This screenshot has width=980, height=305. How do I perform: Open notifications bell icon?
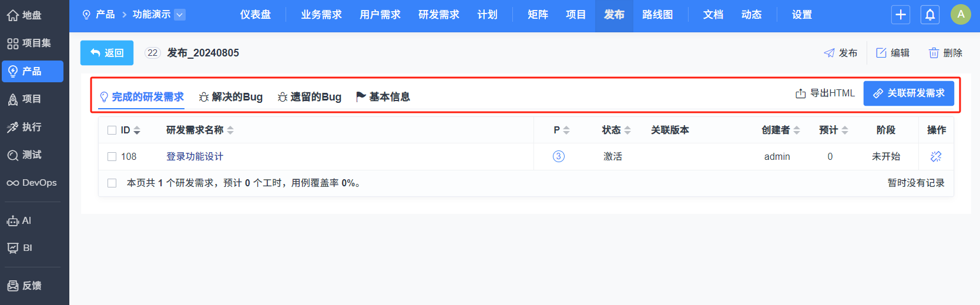tap(930, 15)
